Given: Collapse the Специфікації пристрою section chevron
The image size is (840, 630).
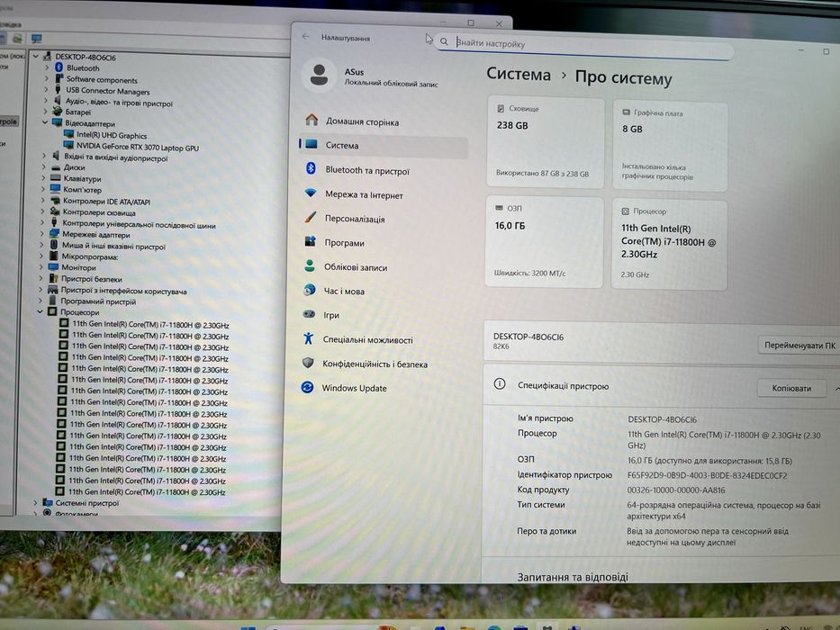Looking at the screenshot, I should click(x=836, y=389).
